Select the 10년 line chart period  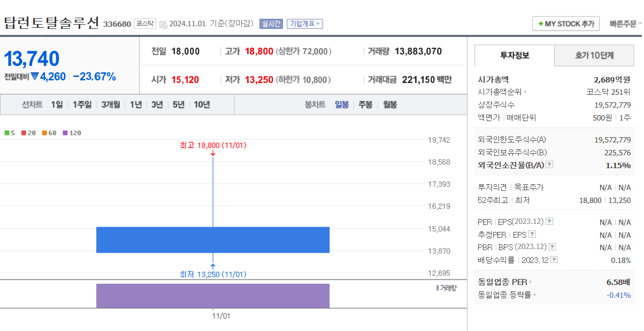pos(202,104)
